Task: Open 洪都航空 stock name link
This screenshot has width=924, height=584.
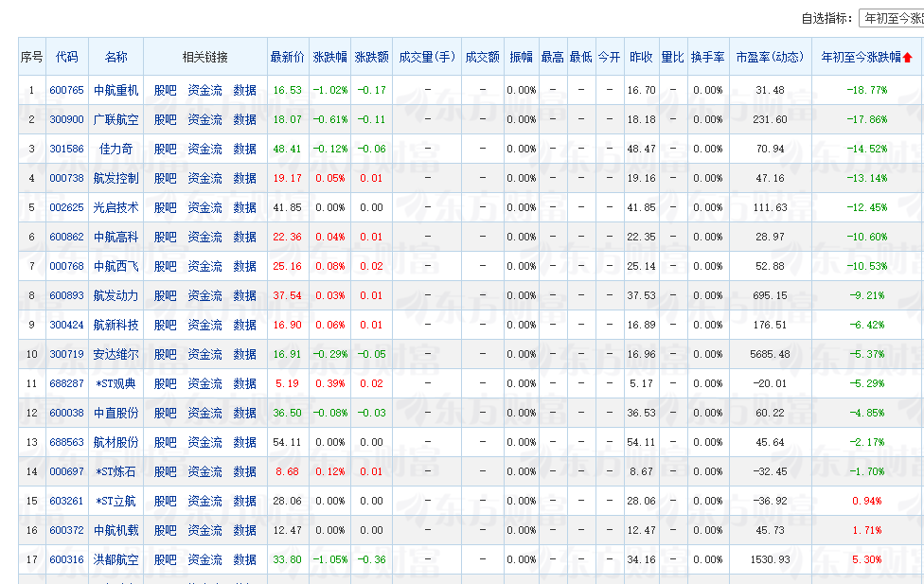Action: point(116,559)
